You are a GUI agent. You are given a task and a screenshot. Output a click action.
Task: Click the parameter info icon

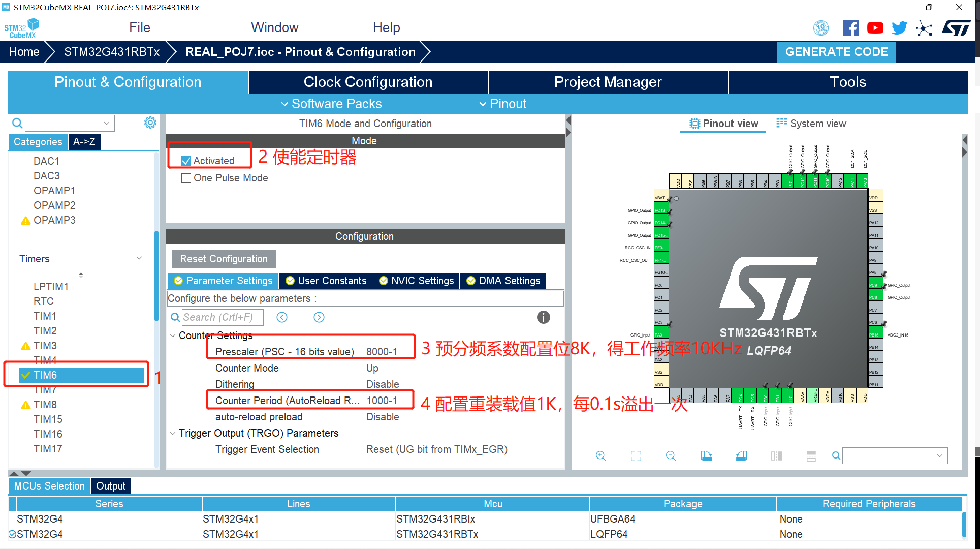(543, 317)
